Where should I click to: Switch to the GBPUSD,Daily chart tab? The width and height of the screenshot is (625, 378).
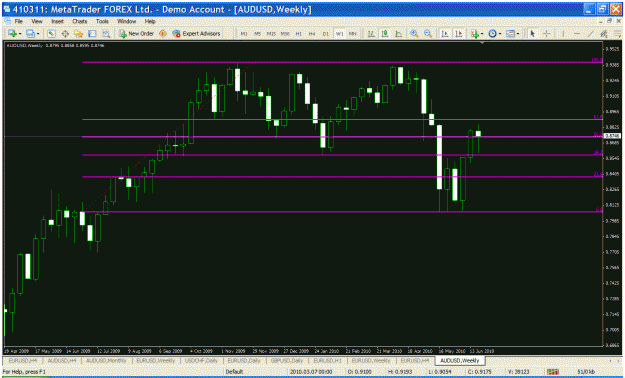[x=287, y=360]
